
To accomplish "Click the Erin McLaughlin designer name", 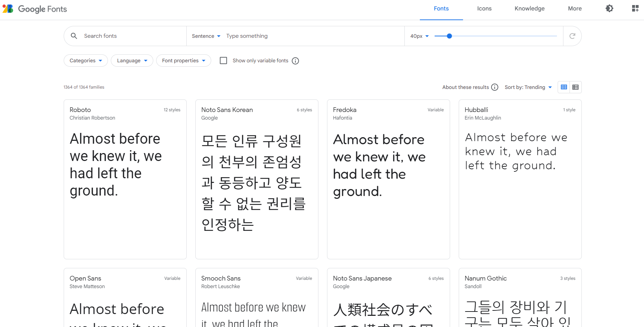I will click(483, 118).
